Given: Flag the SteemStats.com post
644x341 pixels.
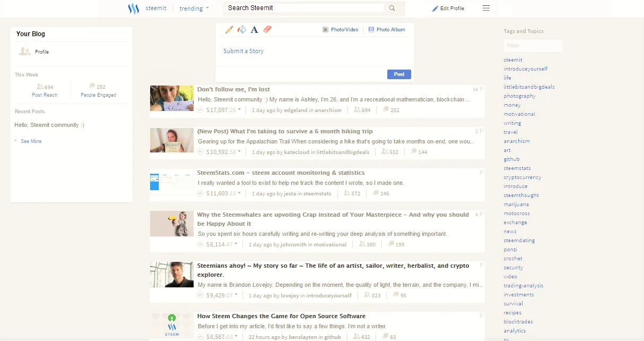Looking at the screenshot, I should (482, 173).
